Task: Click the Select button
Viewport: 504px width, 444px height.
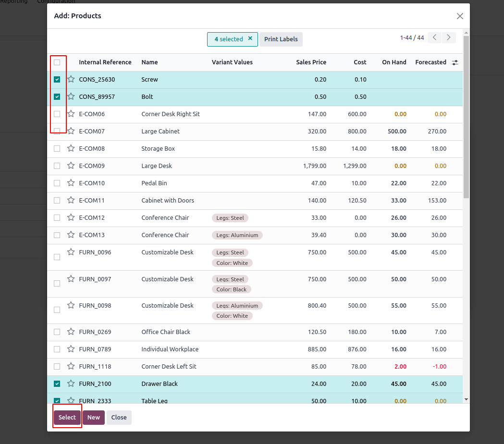Action: (x=67, y=417)
